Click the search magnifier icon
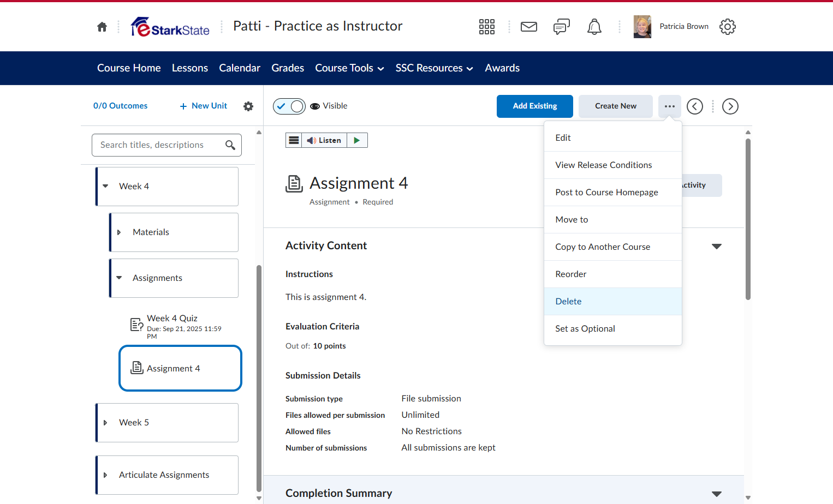The image size is (833, 504). tap(230, 145)
